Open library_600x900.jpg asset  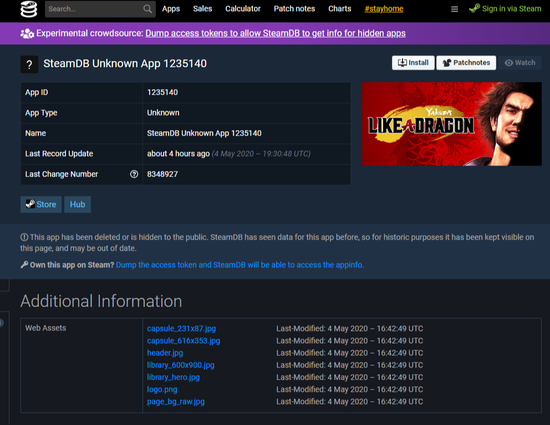(x=181, y=365)
